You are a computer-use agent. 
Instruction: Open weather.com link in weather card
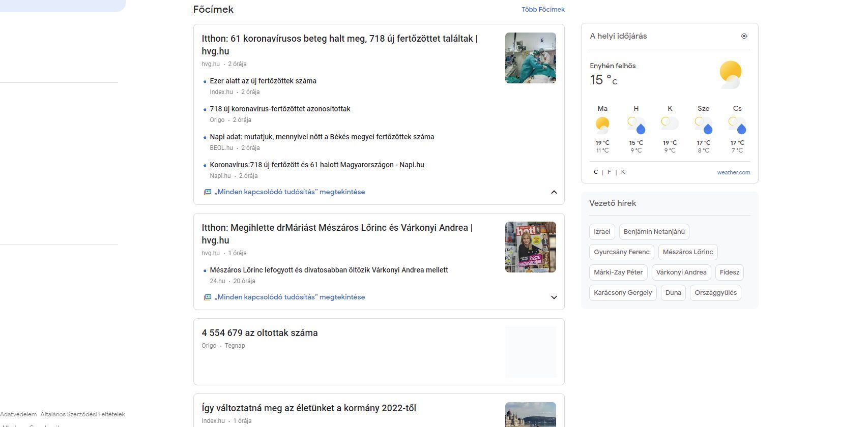[733, 172]
